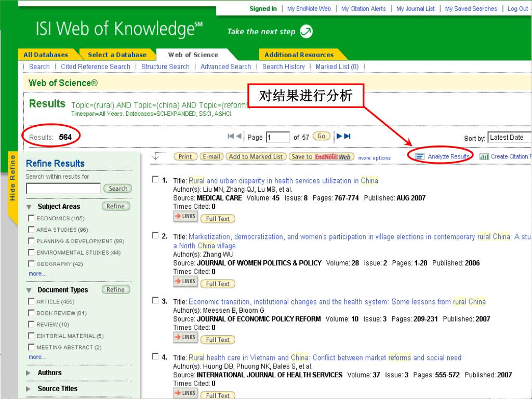Click the Analyze Results icon
Viewport: 532px width, 399px height.
(x=420, y=156)
